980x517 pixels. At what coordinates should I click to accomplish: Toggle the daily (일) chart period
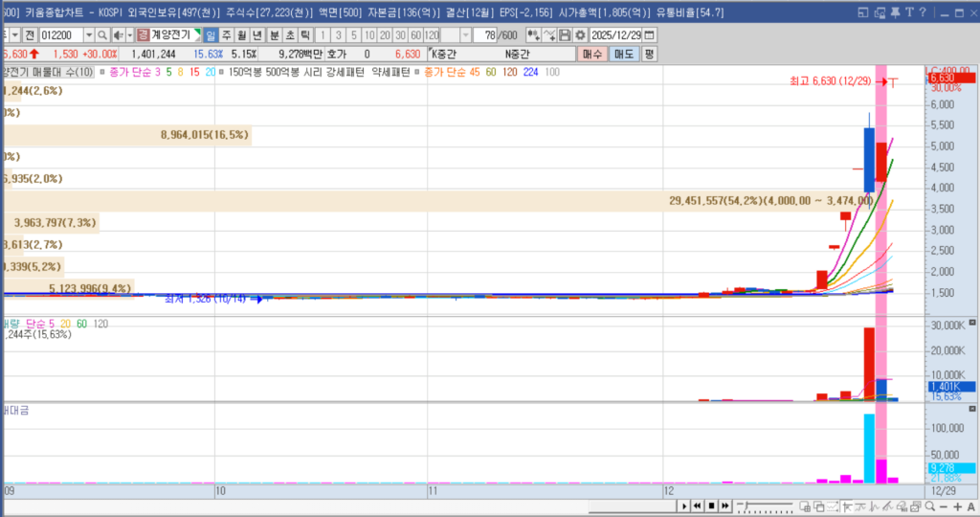click(211, 35)
